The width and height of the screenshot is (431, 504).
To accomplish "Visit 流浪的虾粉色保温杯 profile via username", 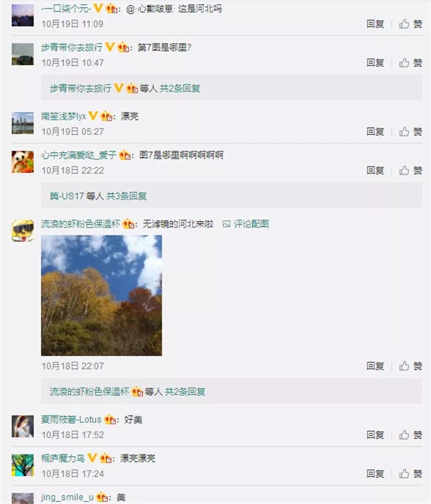I will [x=80, y=224].
